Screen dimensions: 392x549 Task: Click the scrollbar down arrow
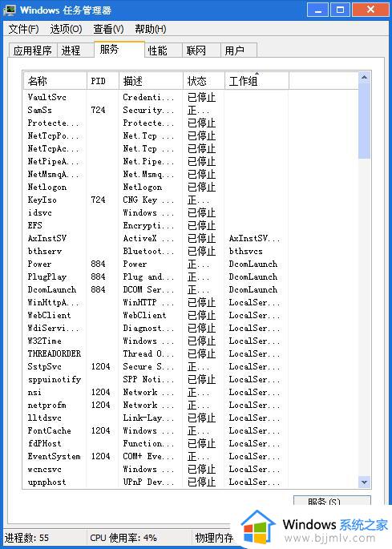(x=364, y=482)
